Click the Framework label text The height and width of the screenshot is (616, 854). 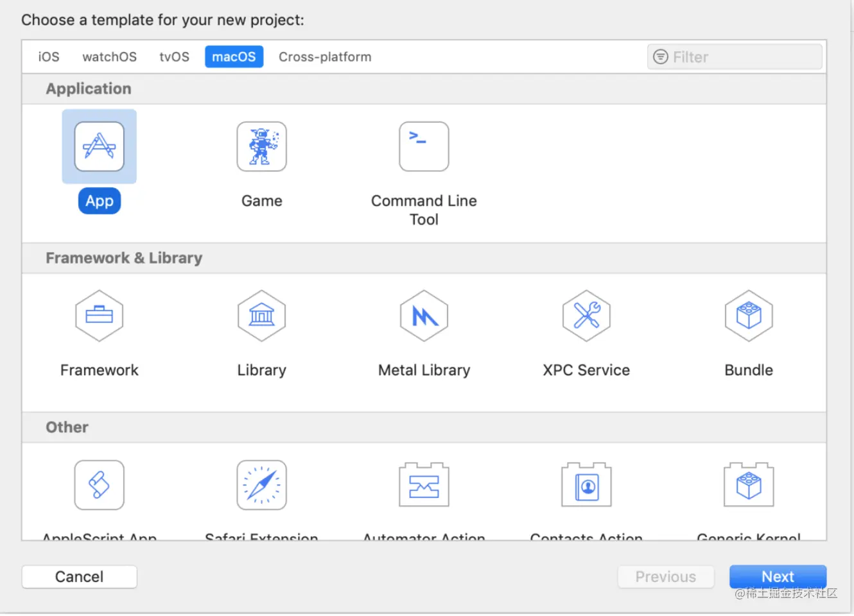pos(99,370)
